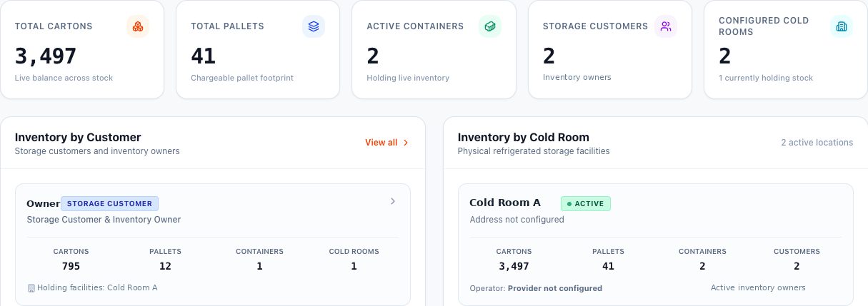Click 'Chargeable pallet footprint' text
The image size is (868, 306).
point(242,78)
